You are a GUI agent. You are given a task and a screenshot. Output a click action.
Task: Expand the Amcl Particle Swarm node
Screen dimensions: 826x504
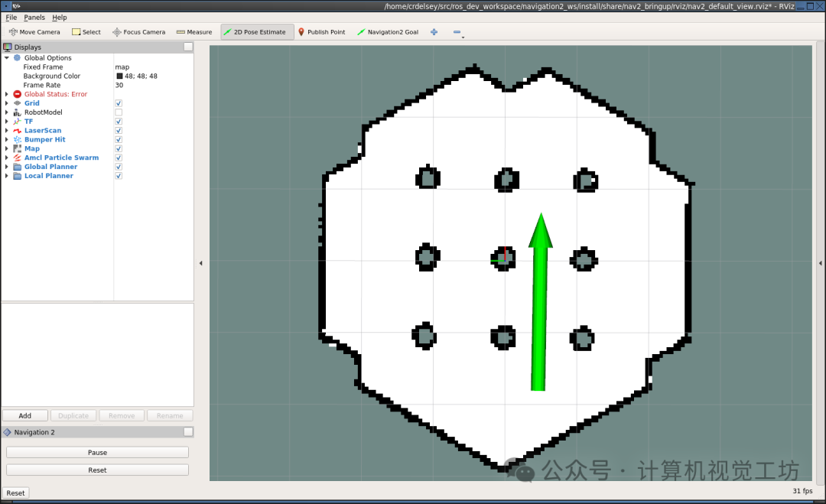coord(6,158)
